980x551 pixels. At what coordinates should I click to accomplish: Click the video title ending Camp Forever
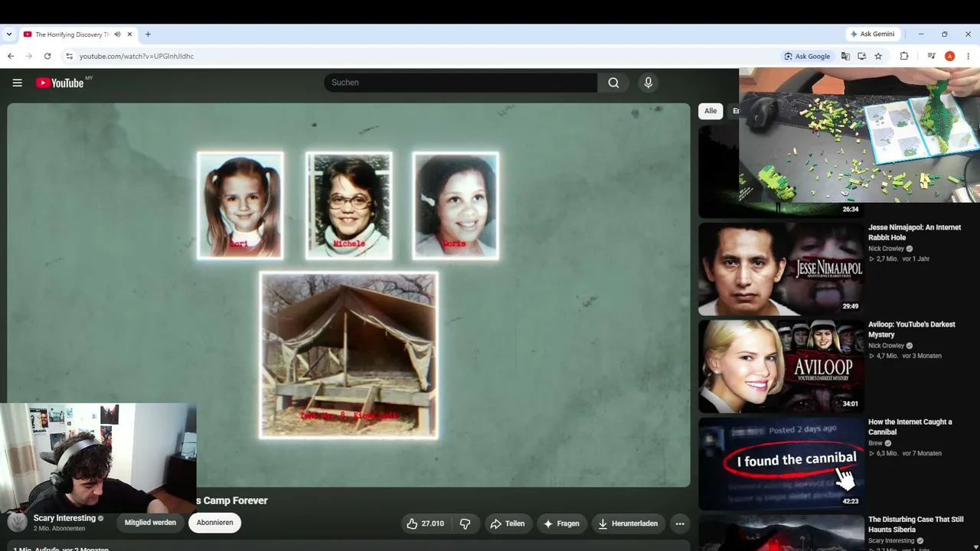pos(232,500)
